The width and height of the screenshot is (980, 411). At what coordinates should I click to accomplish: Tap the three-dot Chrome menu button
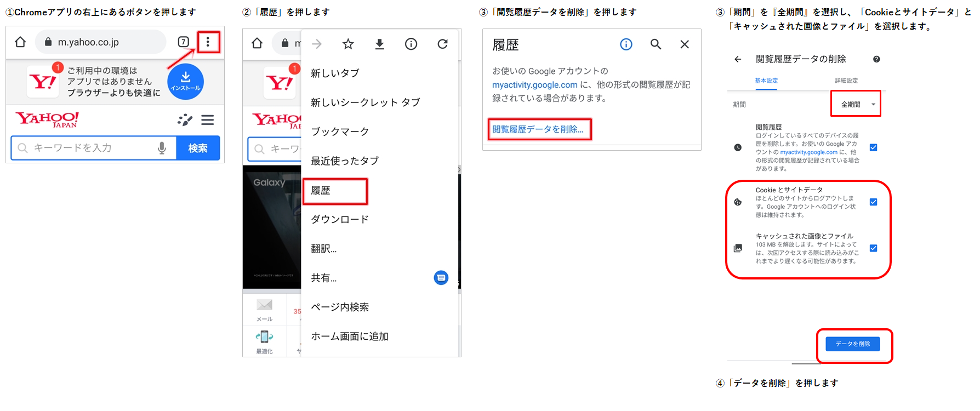pos(208,42)
